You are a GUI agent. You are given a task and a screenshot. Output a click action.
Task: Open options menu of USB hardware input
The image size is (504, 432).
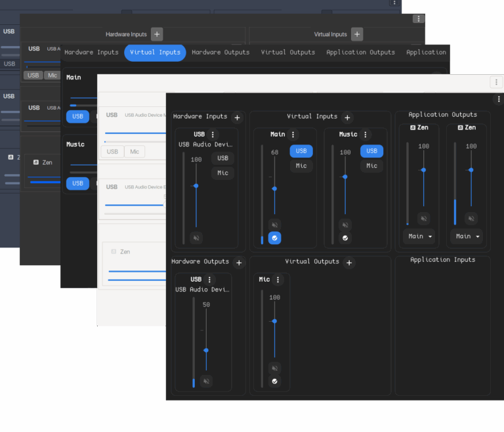[x=213, y=135]
